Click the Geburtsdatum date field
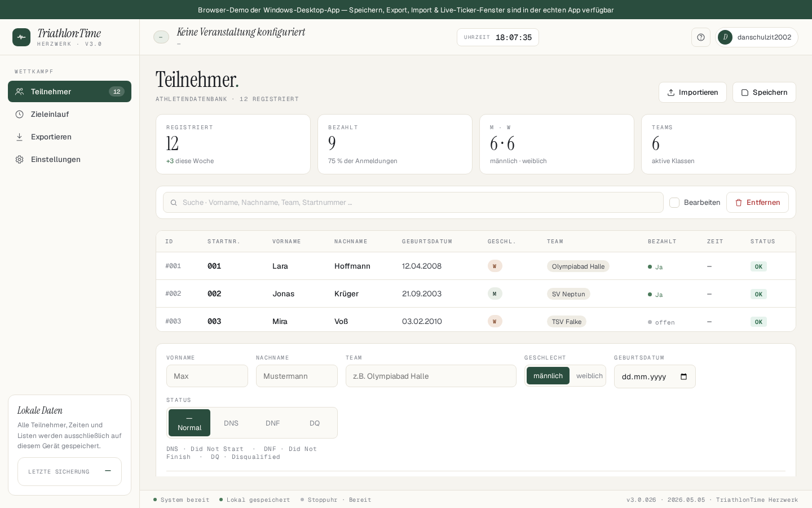The image size is (812, 508). pos(655,376)
